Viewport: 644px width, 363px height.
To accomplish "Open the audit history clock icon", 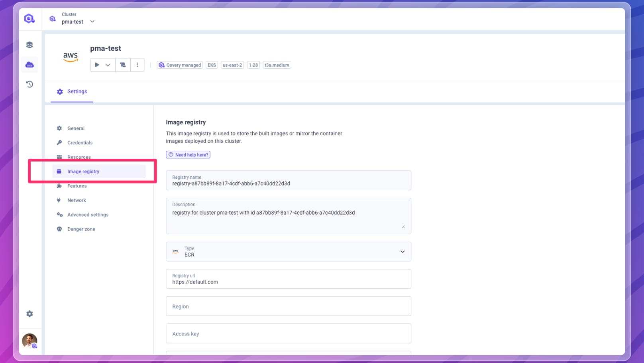I will pyautogui.click(x=29, y=84).
